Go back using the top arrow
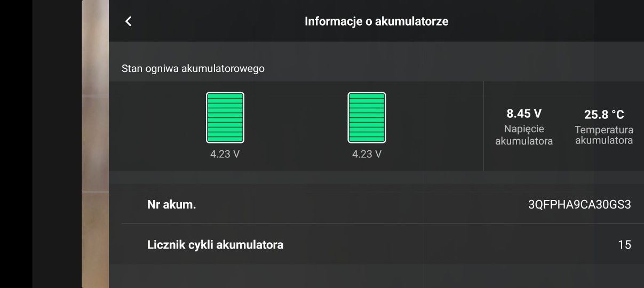 tap(128, 21)
